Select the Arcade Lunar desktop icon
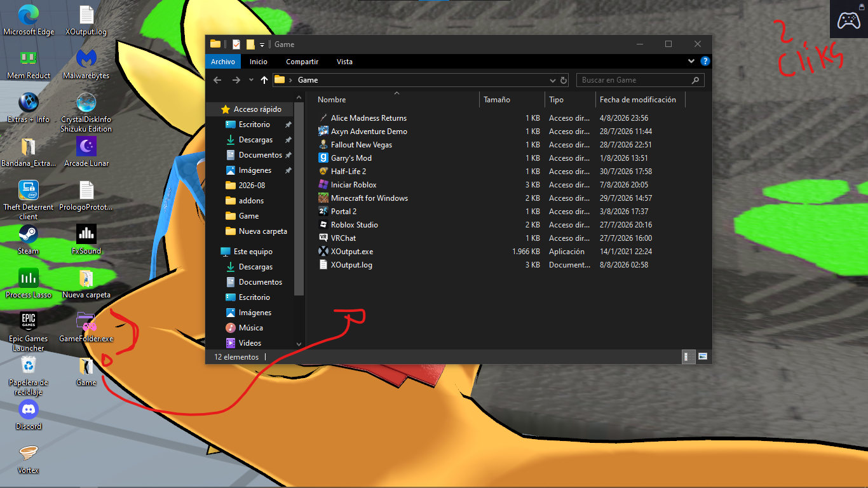Screen dimensions: 868x488 [x=86, y=152]
